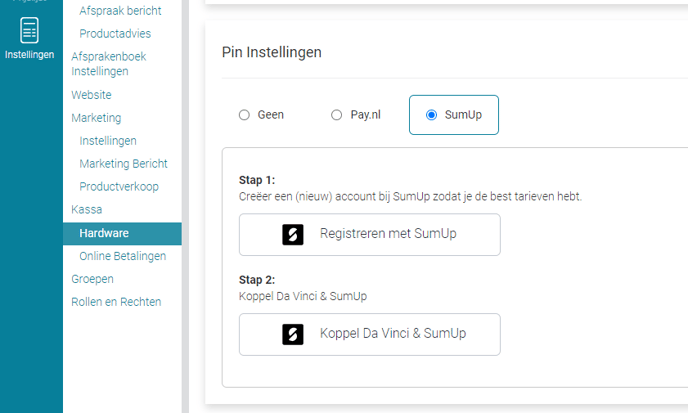Go to Productadvies menu item

pyautogui.click(x=115, y=33)
